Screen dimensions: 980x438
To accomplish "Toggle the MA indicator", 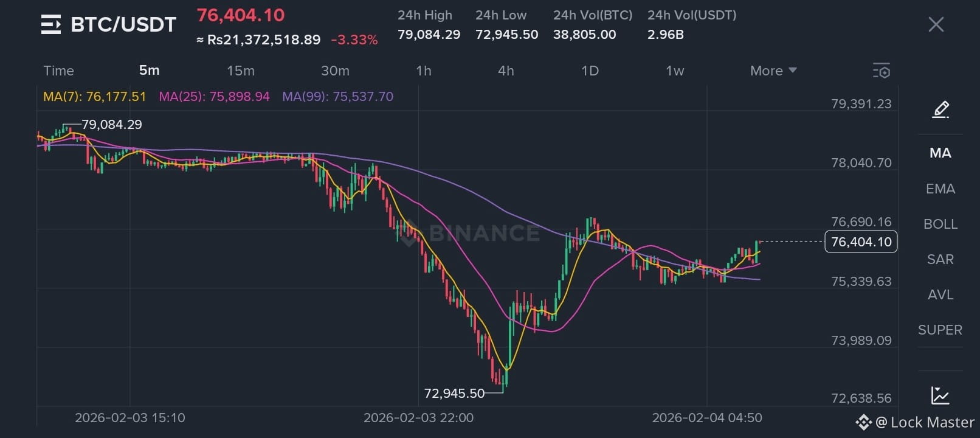I will (x=940, y=153).
